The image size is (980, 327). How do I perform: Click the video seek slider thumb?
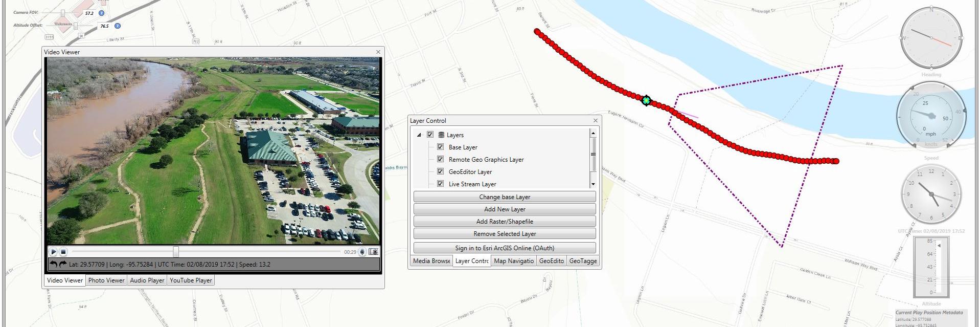pyautogui.click(x=176, y=252)
